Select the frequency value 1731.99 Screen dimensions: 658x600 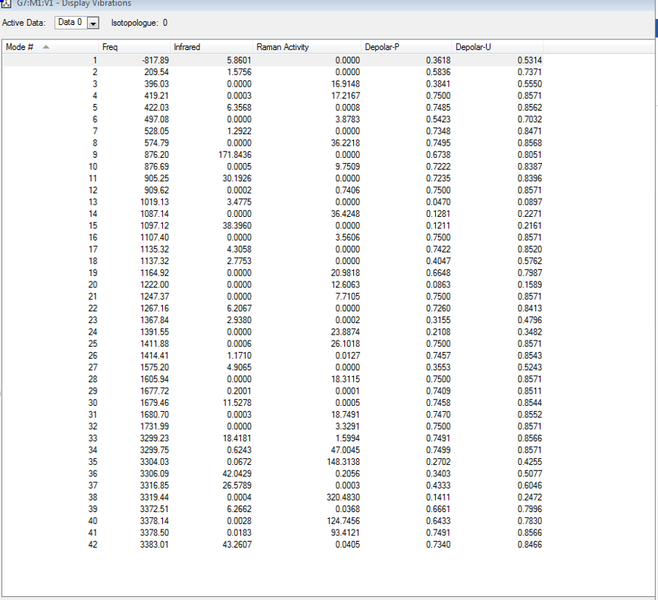pos(154,426)
